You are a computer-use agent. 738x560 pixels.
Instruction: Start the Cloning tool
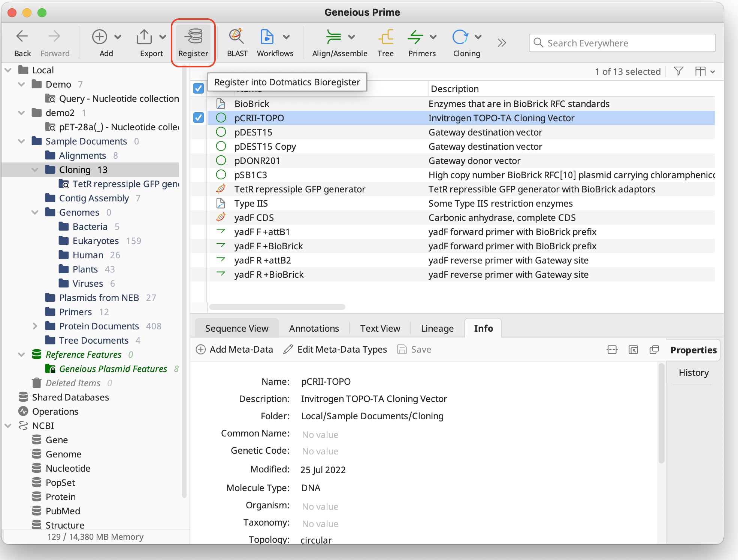[461, 42]
